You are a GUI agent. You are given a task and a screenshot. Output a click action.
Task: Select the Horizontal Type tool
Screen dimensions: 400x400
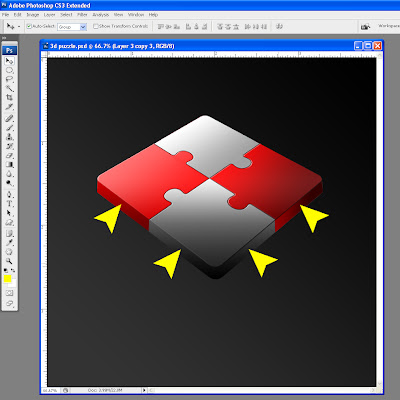click(x=9, y=204)
